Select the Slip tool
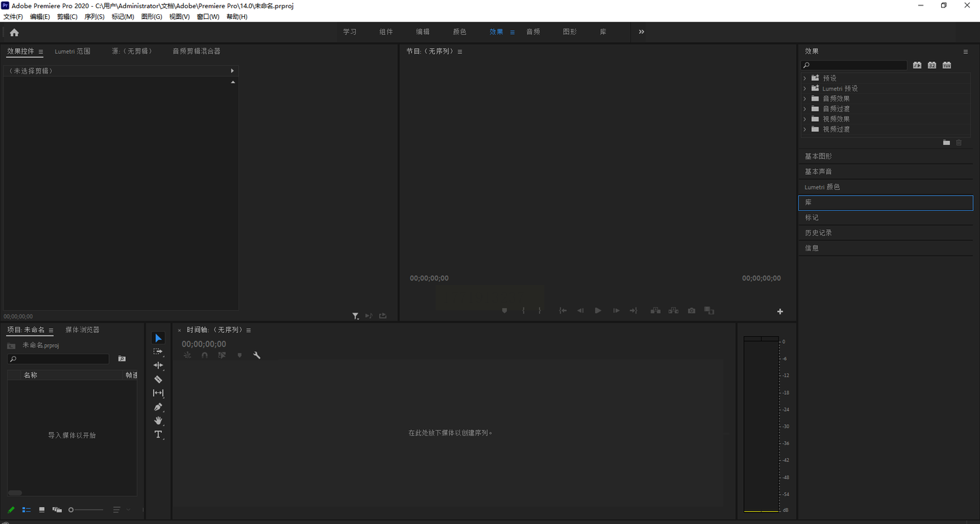 pyautogui.click(x=158, y=393)
